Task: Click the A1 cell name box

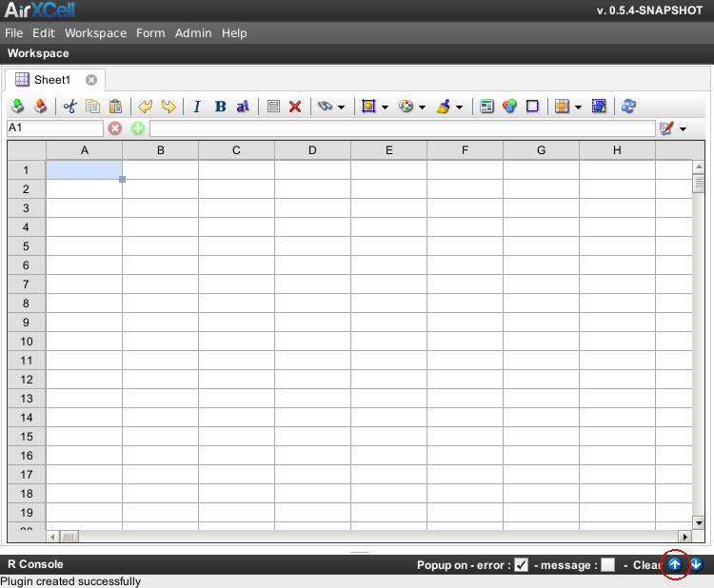Action: coord(55,128)
